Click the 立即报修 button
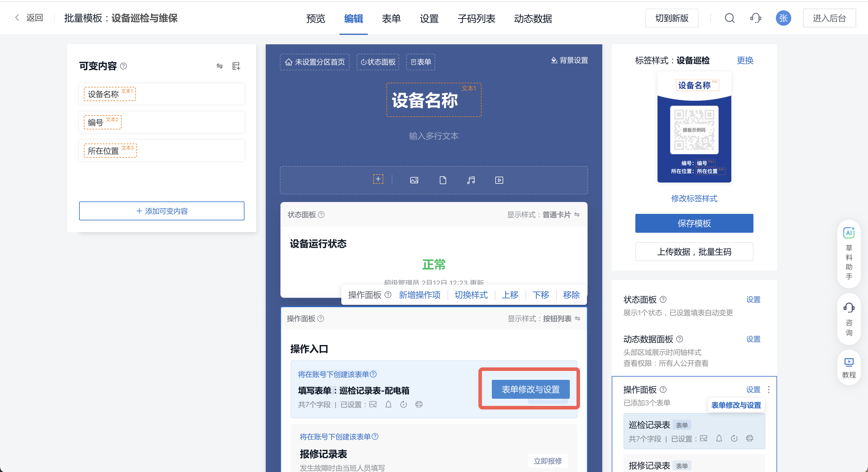Screen dimensions: 868x472 tap(548, 461)
